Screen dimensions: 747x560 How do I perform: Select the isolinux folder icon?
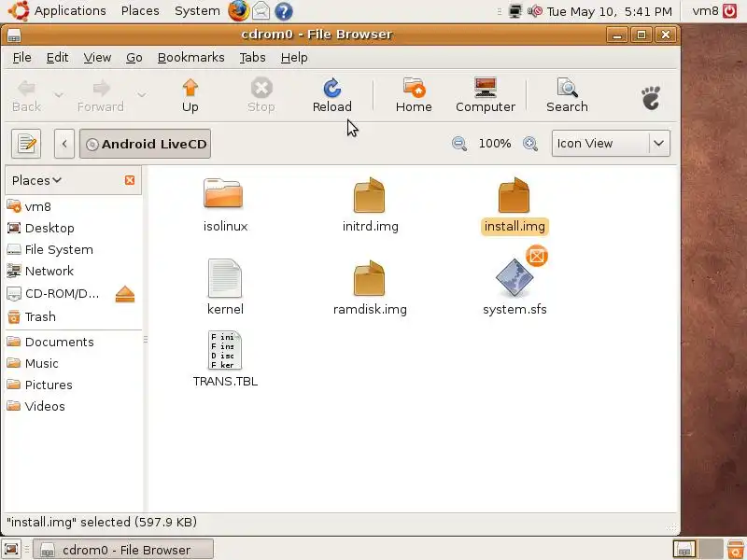click(223, 194)
